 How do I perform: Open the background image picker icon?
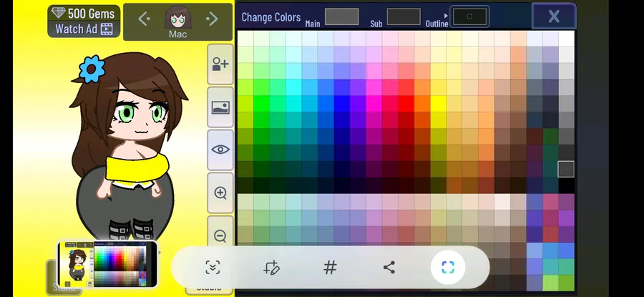coord(220,107)
